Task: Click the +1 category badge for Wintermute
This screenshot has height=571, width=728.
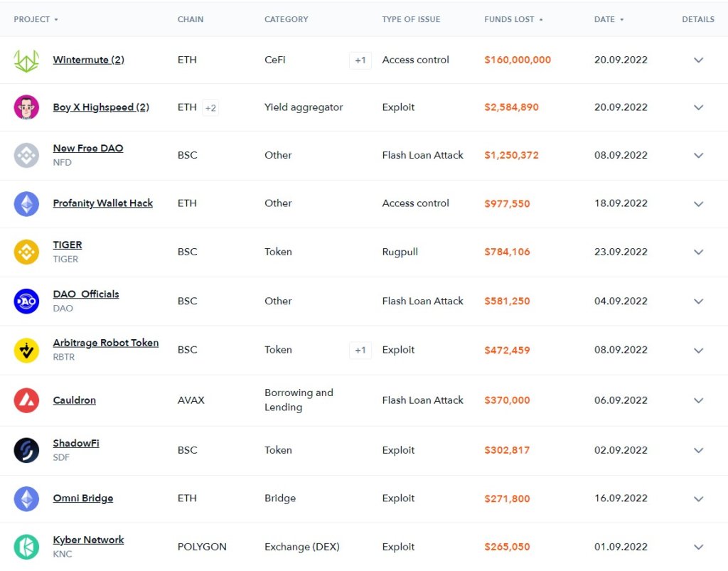Action: point(360,60)
